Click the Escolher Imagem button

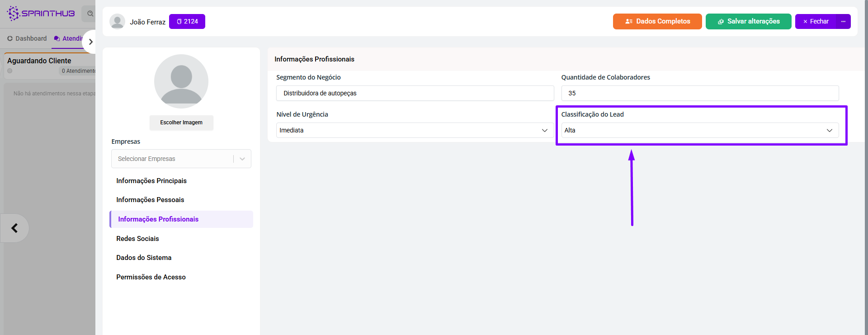181,123
